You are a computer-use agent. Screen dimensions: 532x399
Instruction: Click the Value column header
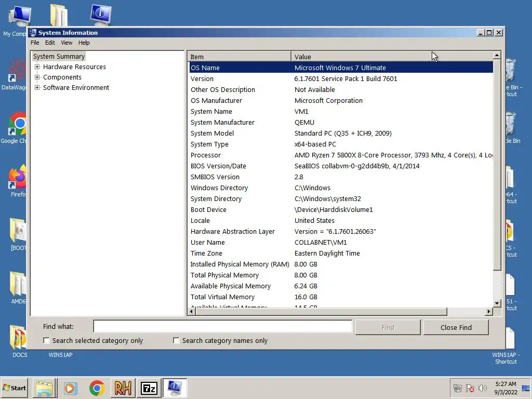pyautogui.click(x=392, y=57)
